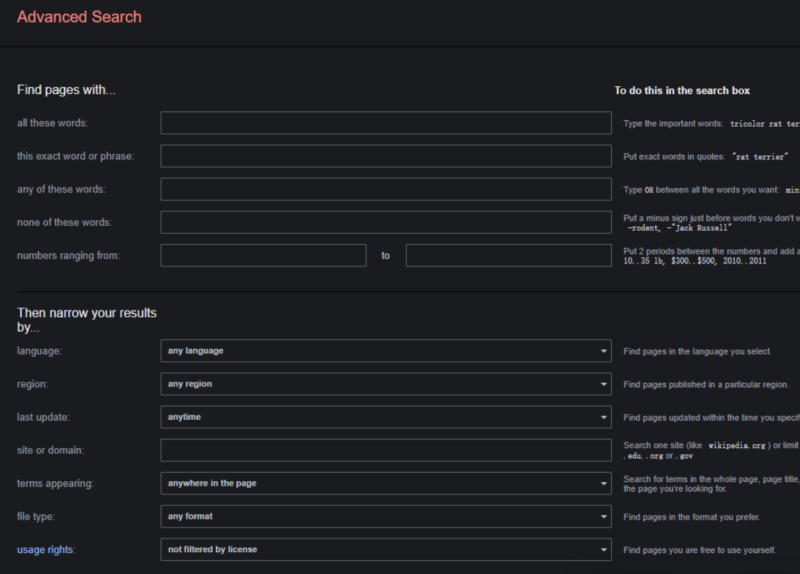
Task: Open the 'any format' file type dropdown
Action: 385,517
